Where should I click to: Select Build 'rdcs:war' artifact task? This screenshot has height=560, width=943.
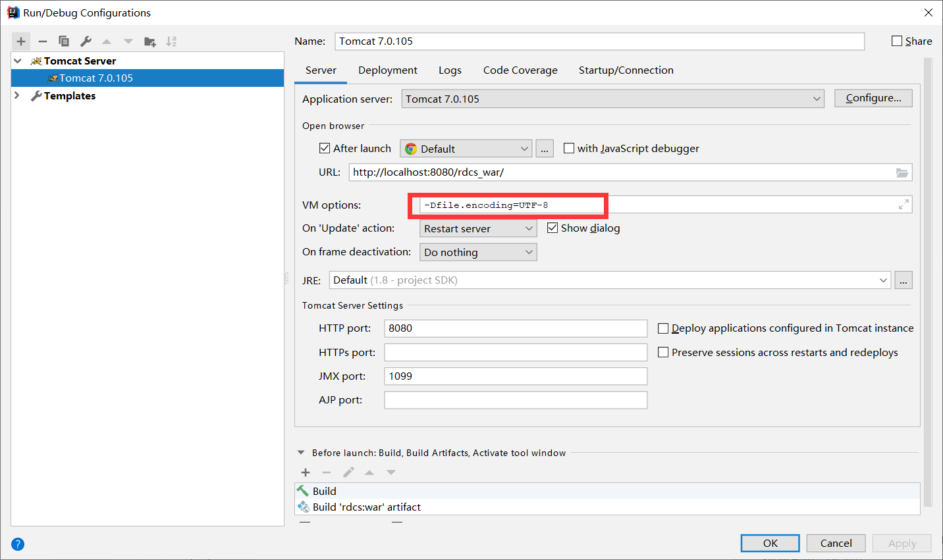(607, 507)
